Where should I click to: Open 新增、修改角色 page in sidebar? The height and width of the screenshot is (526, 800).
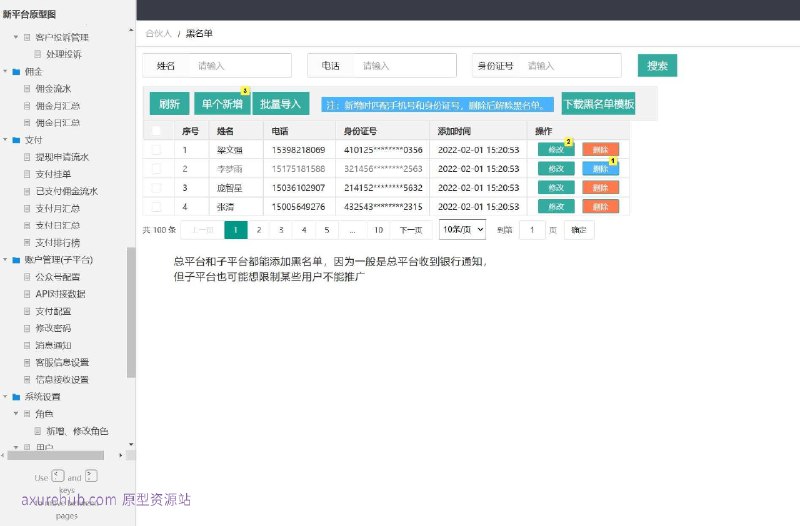coord(77,431)
